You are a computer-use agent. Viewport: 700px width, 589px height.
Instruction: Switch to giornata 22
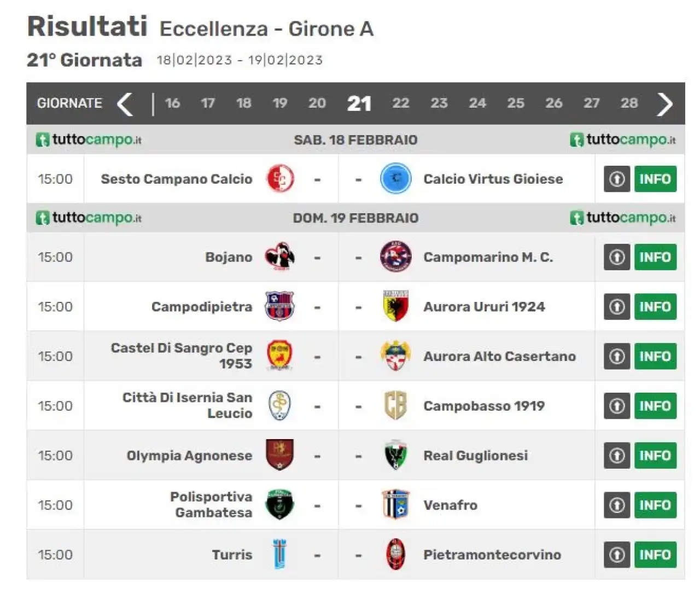(400, 103)
